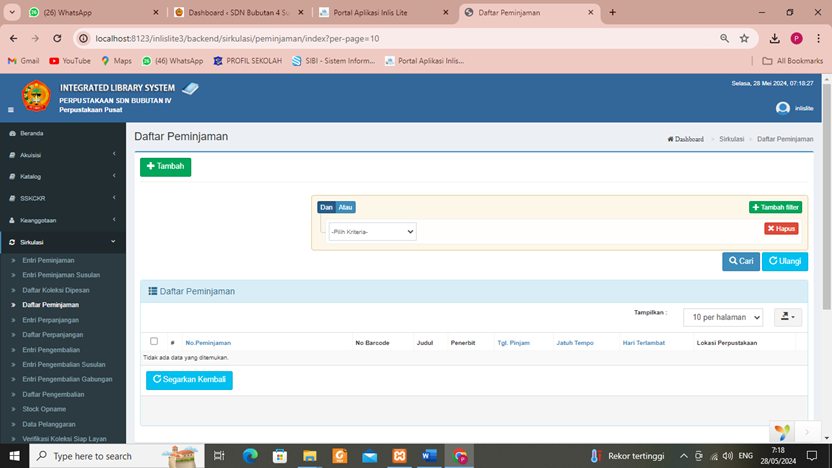The width and height of the screenshot is (832, 468).
Task: Switch to the Portal Aplikasi Inlis Lite tab
Action: click(380, 12)
